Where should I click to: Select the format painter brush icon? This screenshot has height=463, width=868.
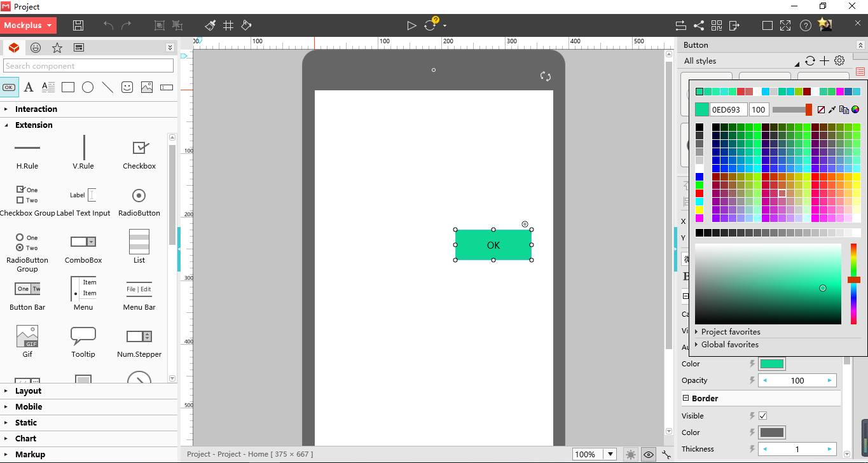[x=210, y=25]
